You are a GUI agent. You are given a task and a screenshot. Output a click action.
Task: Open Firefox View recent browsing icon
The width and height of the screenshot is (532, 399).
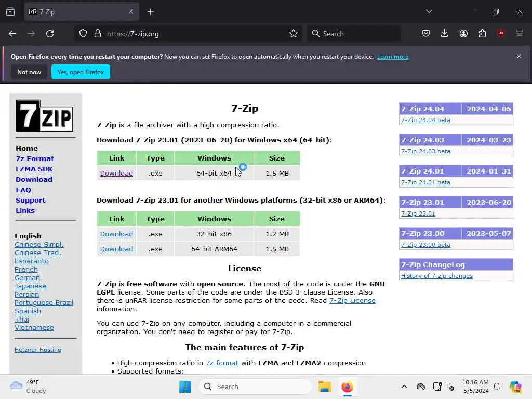[10, 12]
